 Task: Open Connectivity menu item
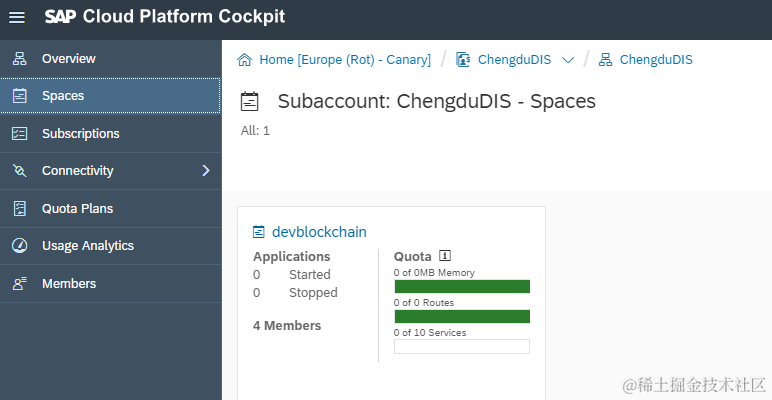coord(110,171)
